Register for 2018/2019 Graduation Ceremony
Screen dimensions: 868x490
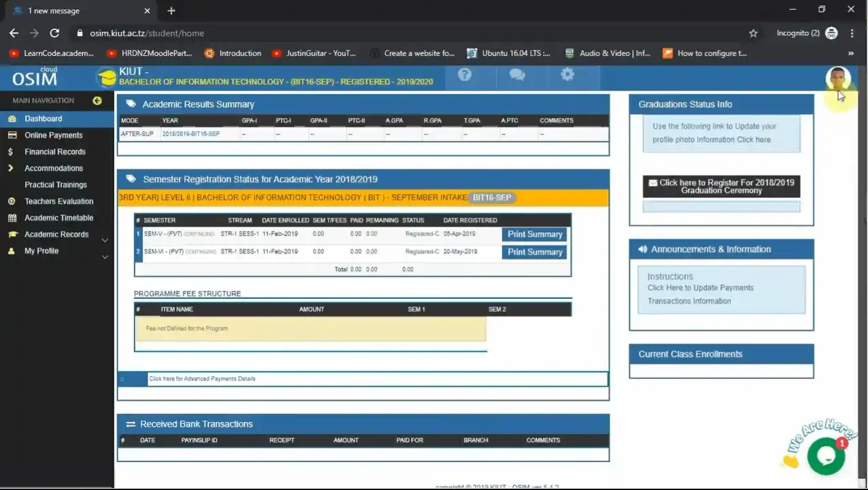721,186
